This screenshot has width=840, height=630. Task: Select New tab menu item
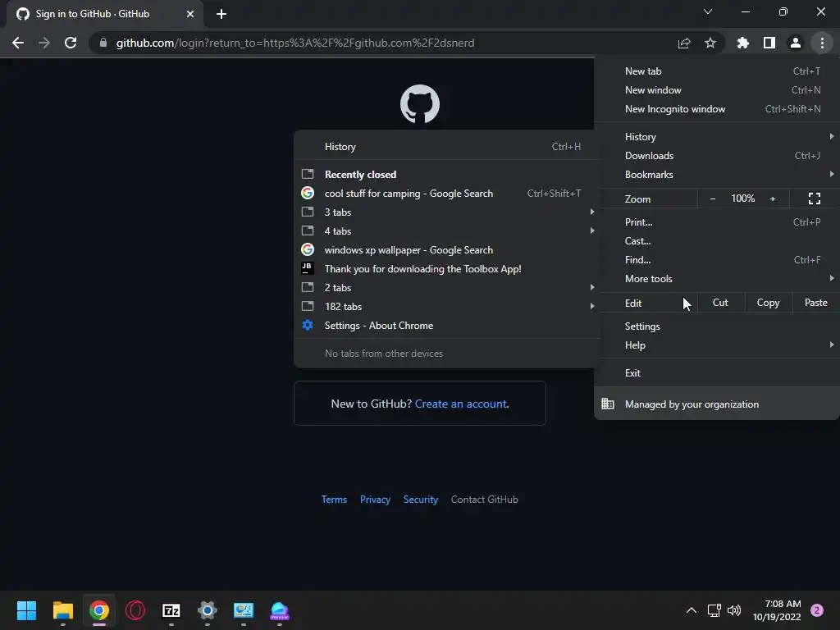pyautogui.click(x=717, y=71)
